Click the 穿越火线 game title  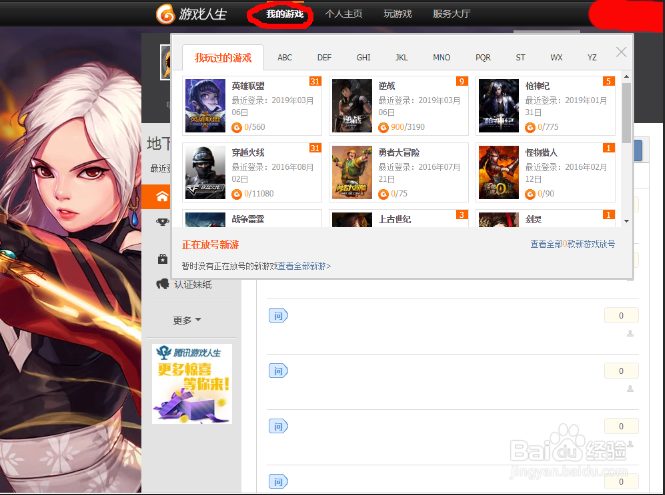[248, 153]
